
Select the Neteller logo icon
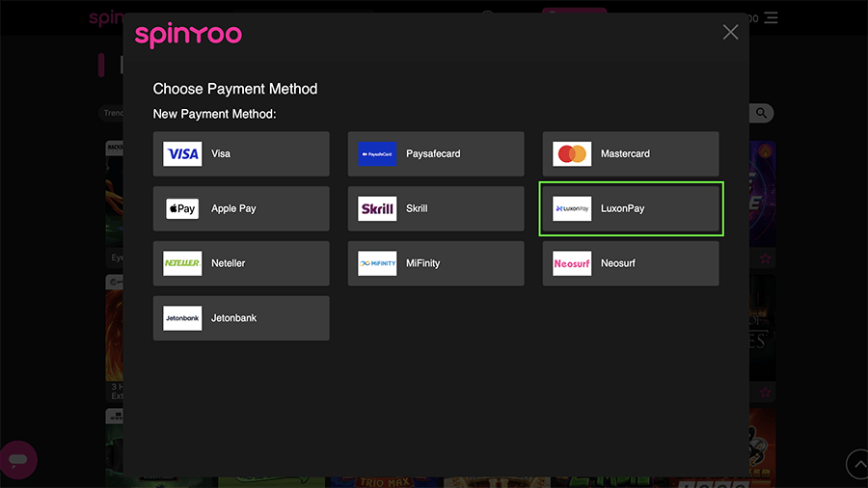(x=182, y=263)
